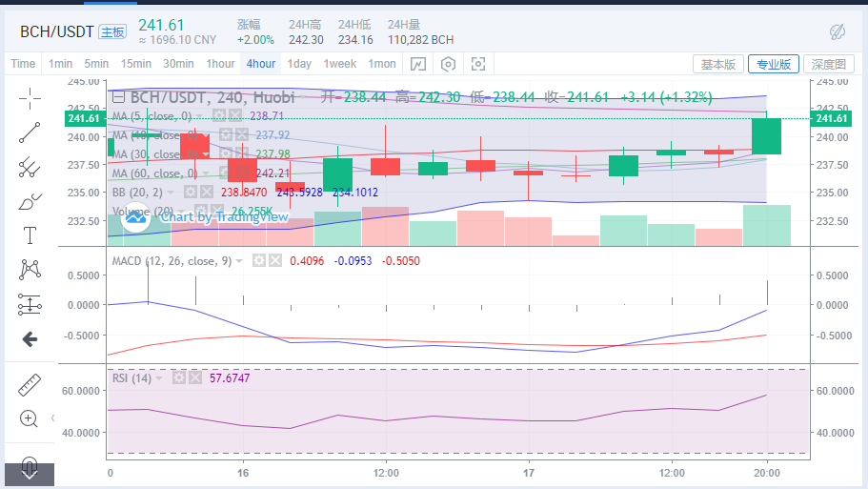The image size is (868, 489).
Task: Open settings gear for MA 10 indicator
Action: click(x=225, y=134)
